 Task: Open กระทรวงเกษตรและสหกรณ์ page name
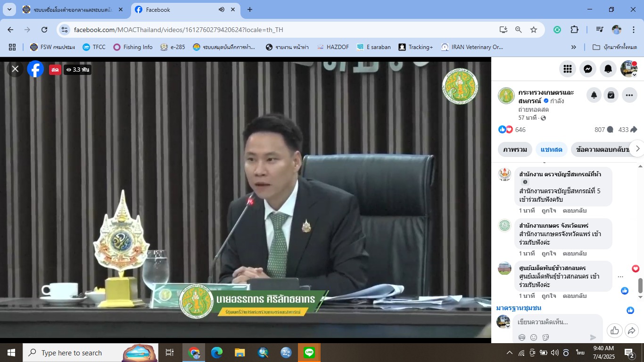(x=546, y=97)
